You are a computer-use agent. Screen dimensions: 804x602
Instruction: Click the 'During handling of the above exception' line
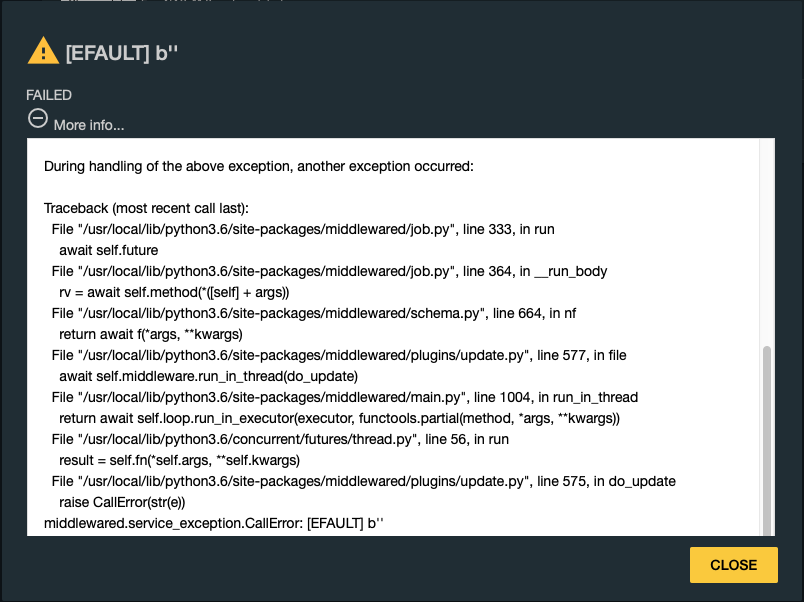click(258, 166)
